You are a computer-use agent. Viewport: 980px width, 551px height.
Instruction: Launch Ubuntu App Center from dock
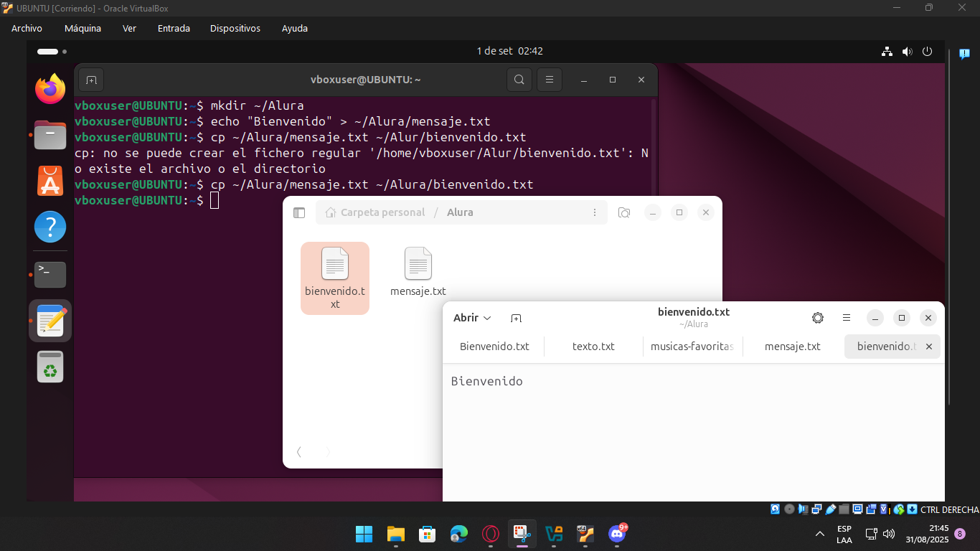click(x=50, y=181)
